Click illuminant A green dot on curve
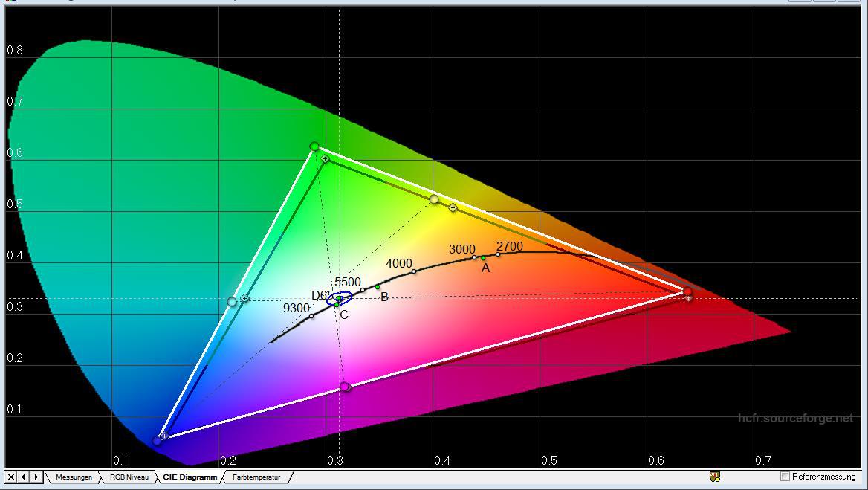 (x=483, y=257)
